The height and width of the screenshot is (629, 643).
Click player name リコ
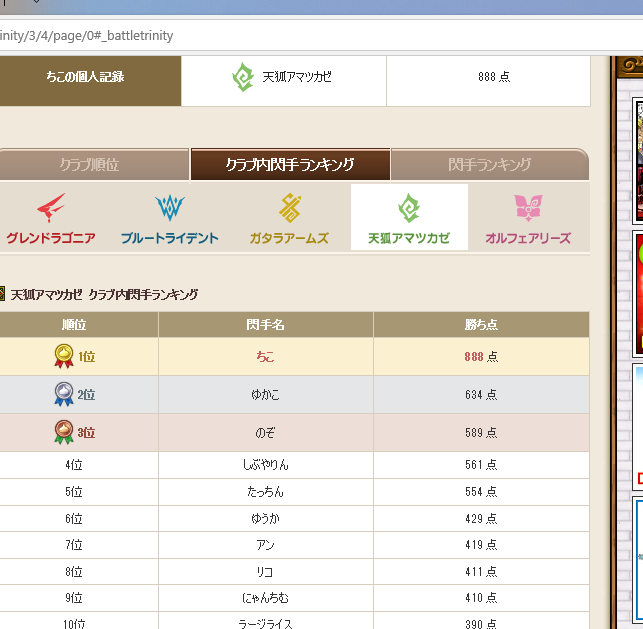[265, 572]
